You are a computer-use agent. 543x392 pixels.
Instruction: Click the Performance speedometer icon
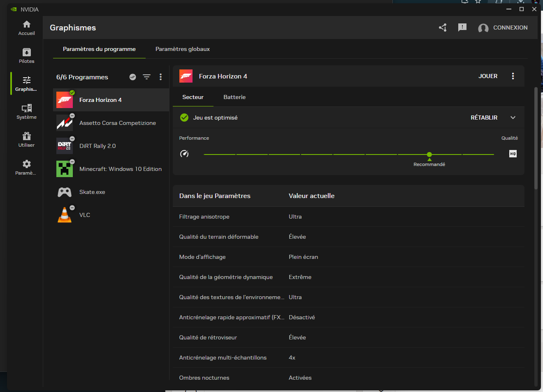(x=184, y=154)
